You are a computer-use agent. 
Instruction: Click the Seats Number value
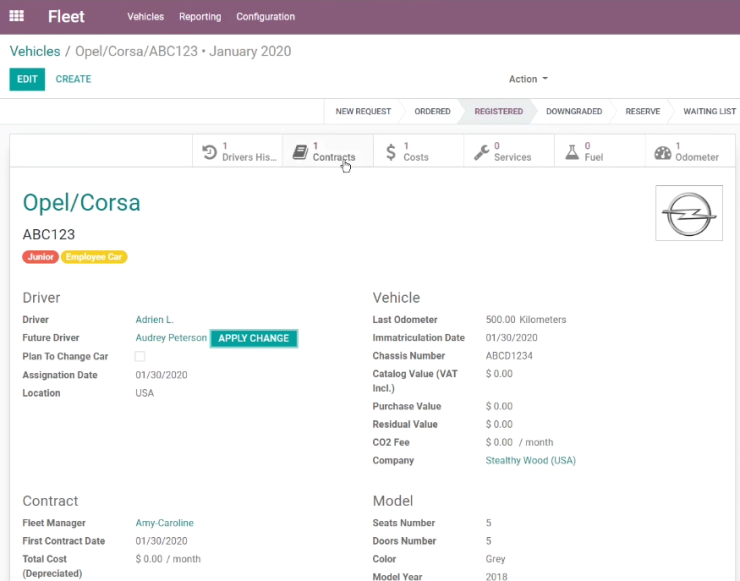coord(488,523)
